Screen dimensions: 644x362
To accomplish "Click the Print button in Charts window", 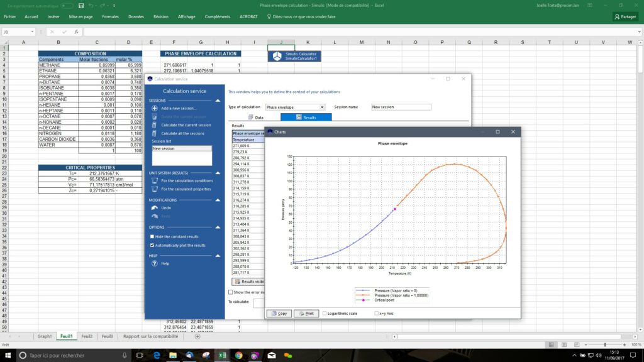I will click(306, 314).
